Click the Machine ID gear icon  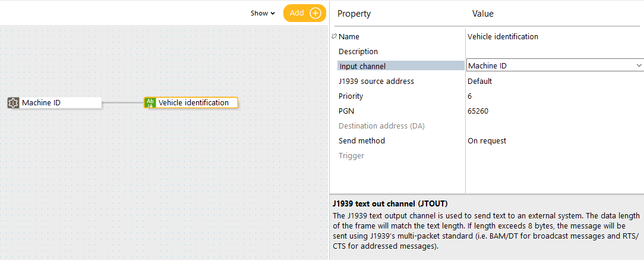pos(13,103)
